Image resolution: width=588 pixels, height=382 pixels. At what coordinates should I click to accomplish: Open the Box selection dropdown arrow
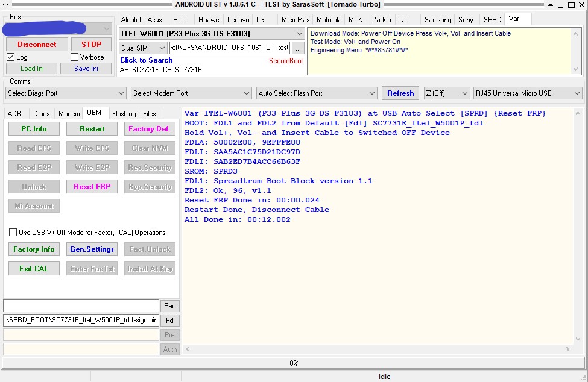107,29
